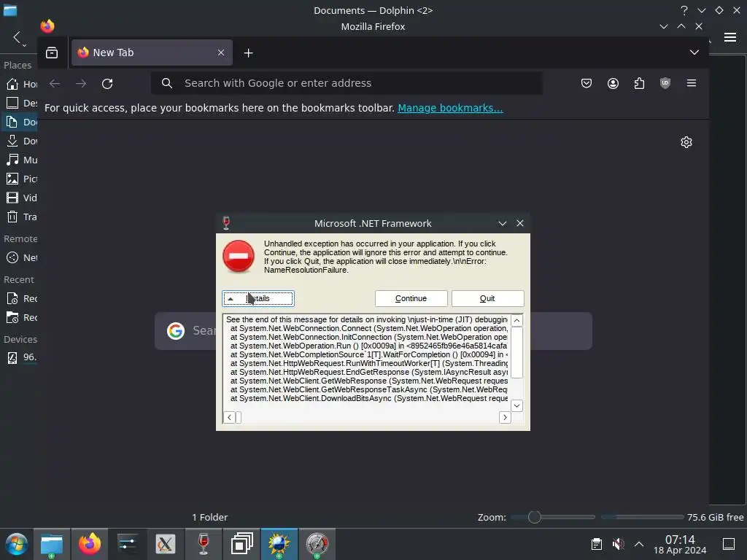The width and height of the screenshot is (747, 560).
Task: Open the start menu launcher in the taskbar
Action: click(x=16, y=544)
